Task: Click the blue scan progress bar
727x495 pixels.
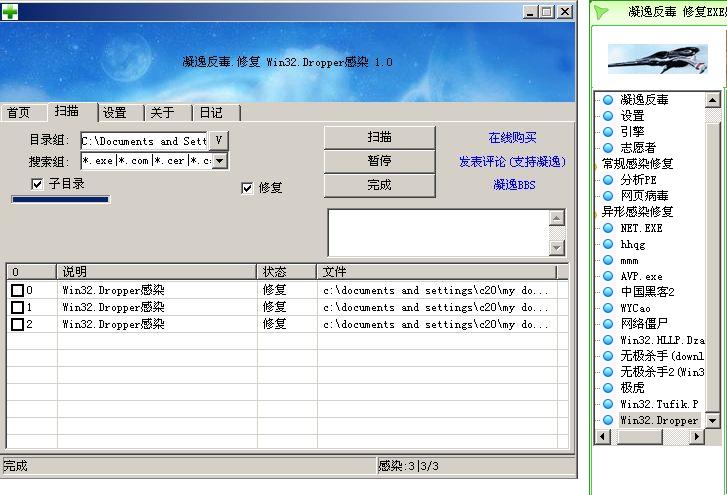Action: 60,199
